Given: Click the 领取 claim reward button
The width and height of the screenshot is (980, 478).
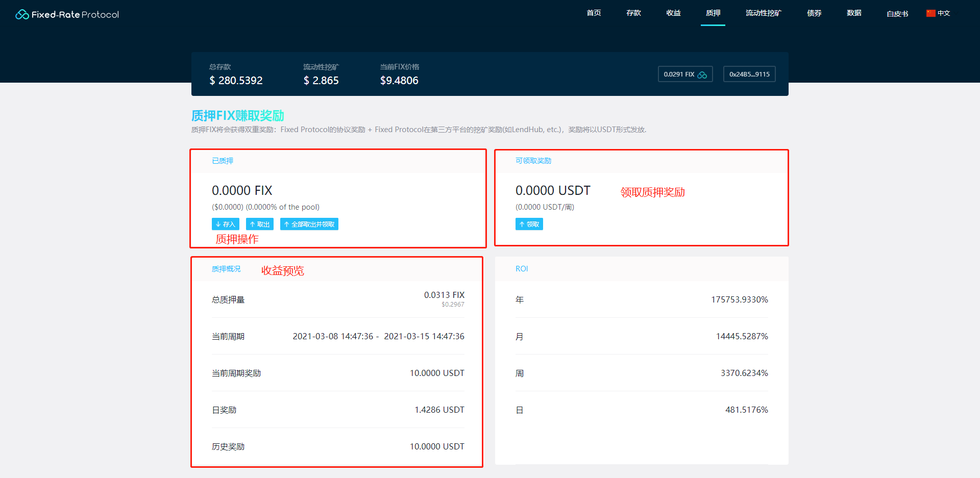Looking at the screenshot, I should pos(529,224).
